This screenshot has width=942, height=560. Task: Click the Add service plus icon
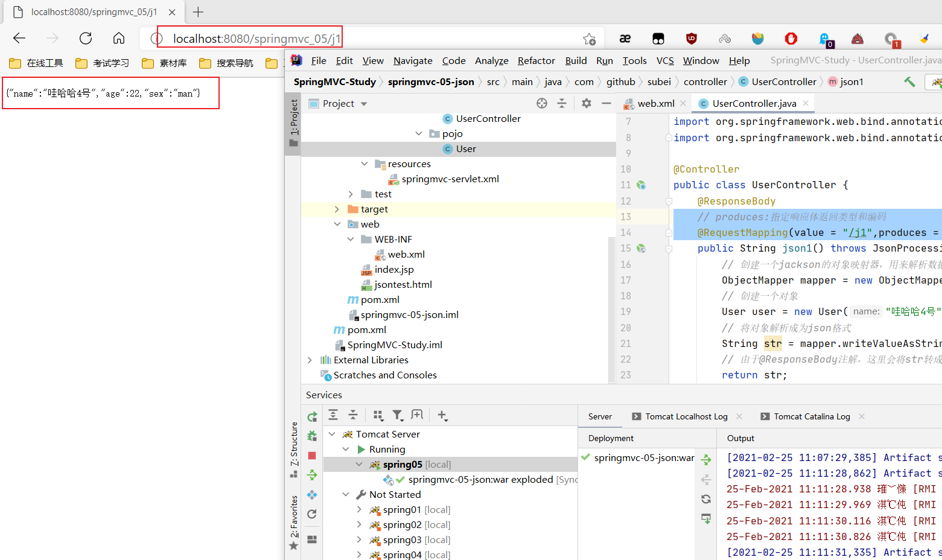tap(442, 415)
